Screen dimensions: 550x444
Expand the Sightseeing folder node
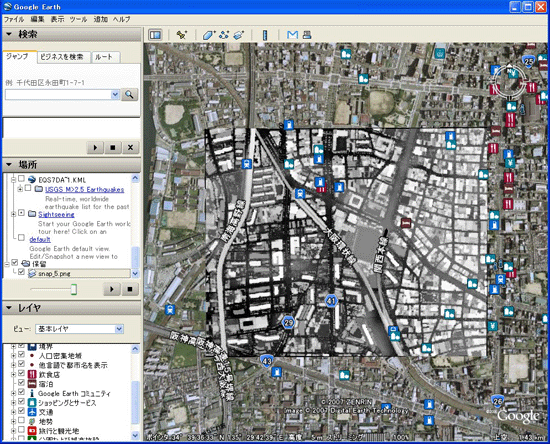point(14,214)
